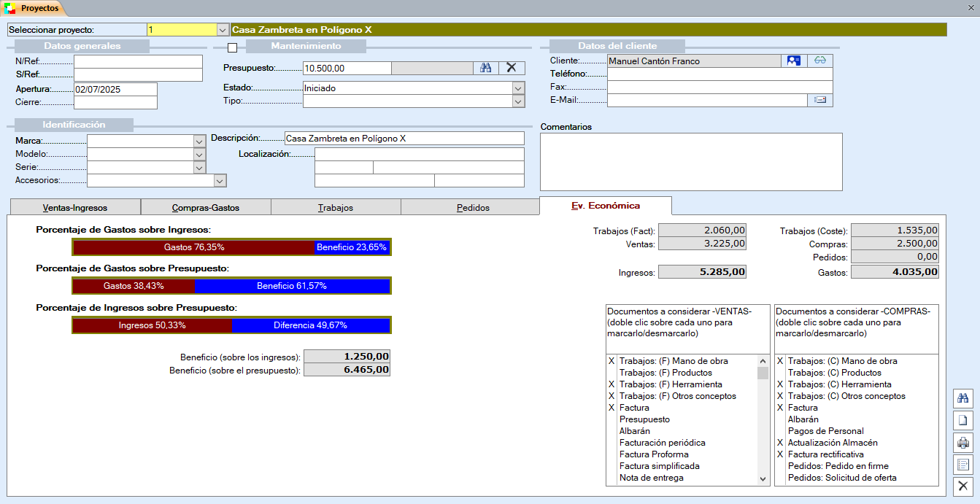Switch to the Ventas-Ingresos tab
This screenshot has width=980, height=504.
click(x=75, y=207)
